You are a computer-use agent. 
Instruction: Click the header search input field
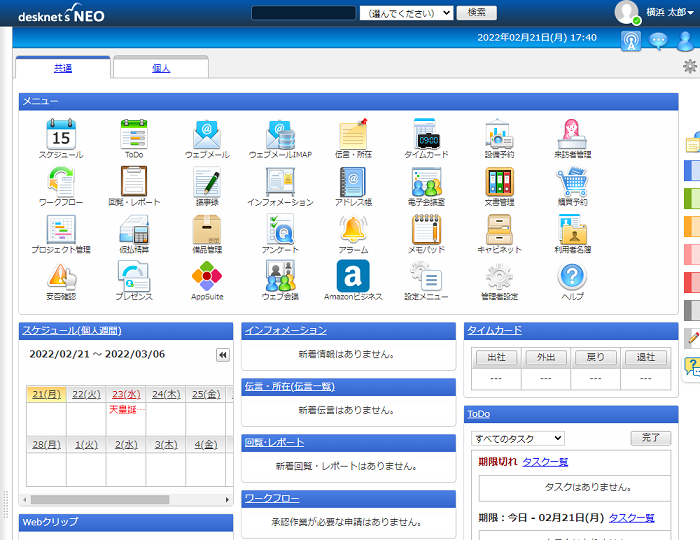[304, 13]
